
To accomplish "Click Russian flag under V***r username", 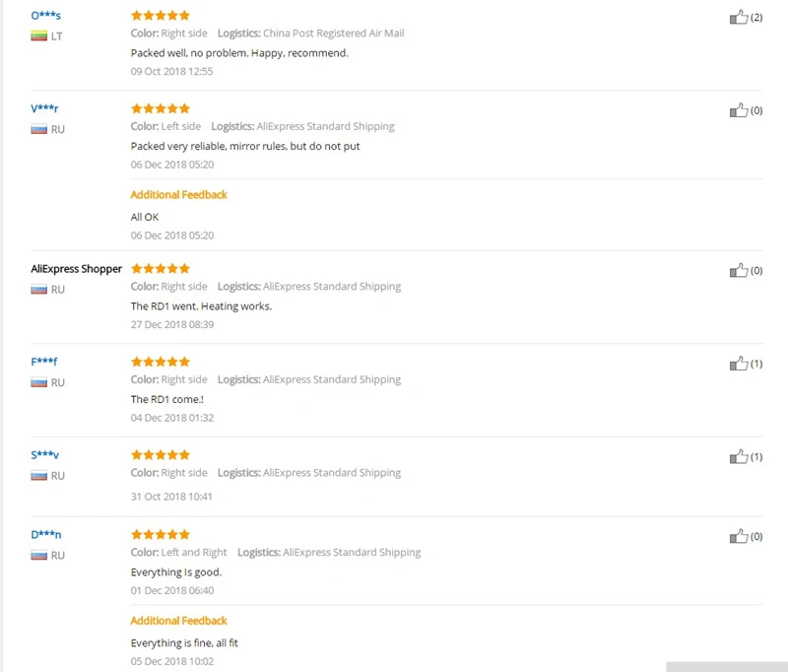I will (x=38, y=130).
